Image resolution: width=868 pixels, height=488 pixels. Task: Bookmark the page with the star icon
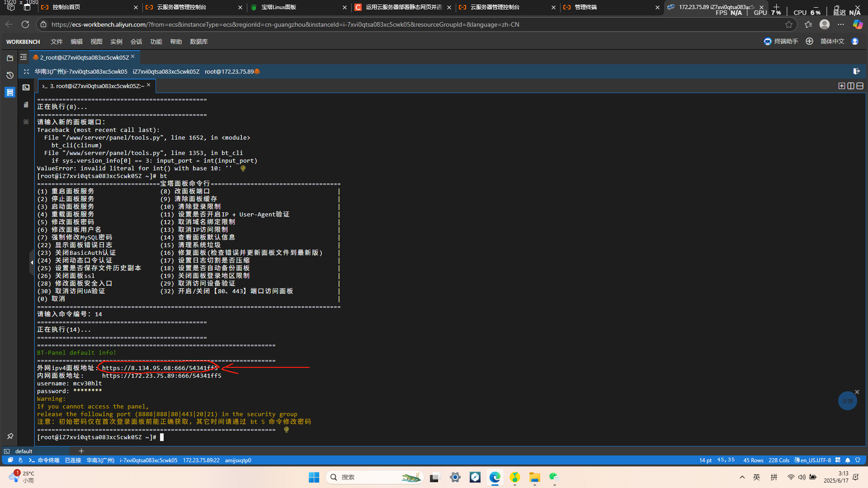pyautogui.click(x=789, y=24)
